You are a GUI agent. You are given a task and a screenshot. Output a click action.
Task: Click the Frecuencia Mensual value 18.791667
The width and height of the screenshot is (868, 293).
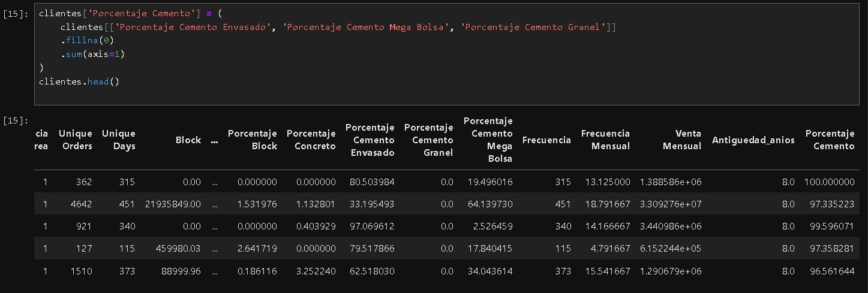608,204
